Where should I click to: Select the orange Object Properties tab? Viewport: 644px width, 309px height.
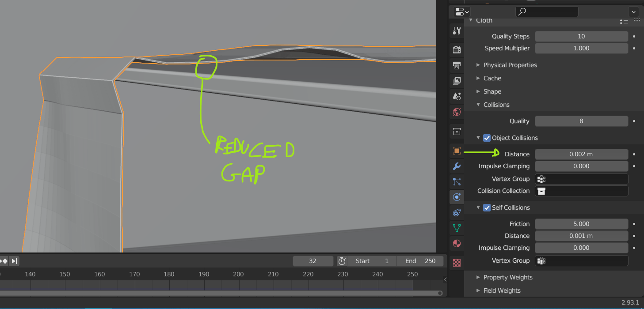tap(457, 151)
